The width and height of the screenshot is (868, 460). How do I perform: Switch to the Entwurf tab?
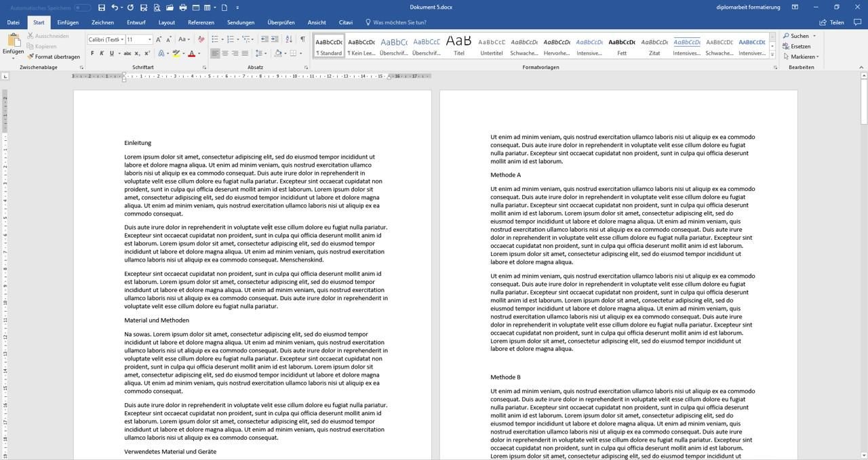point(136,22)
